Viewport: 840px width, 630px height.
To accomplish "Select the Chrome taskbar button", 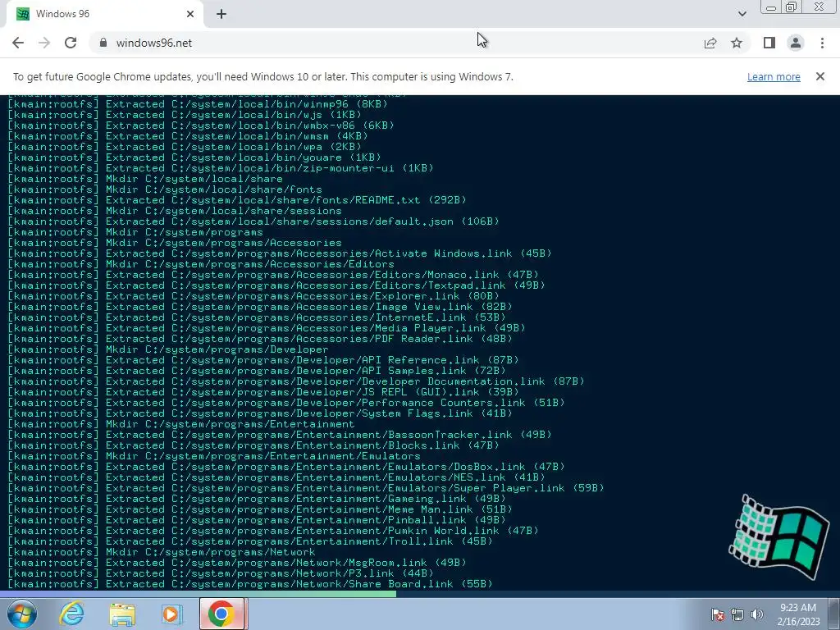I will (x=222, y=614).
